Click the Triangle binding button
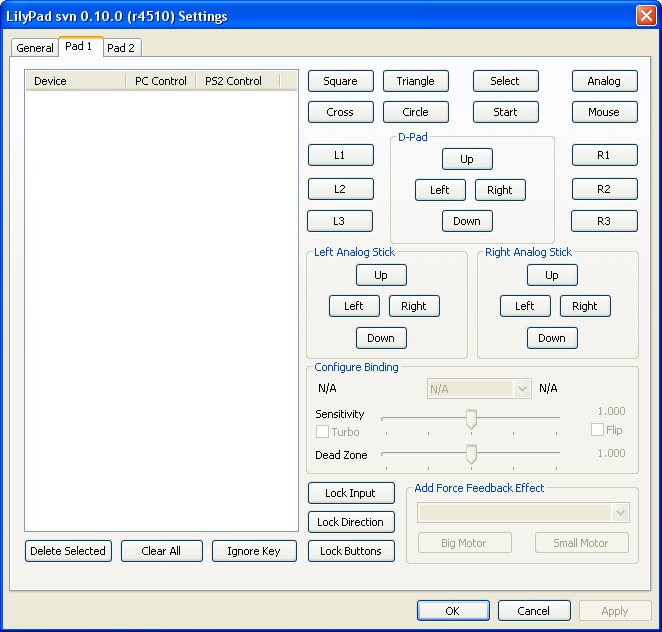The height and width of the screenshot is (632, 662). click(416, 81)
